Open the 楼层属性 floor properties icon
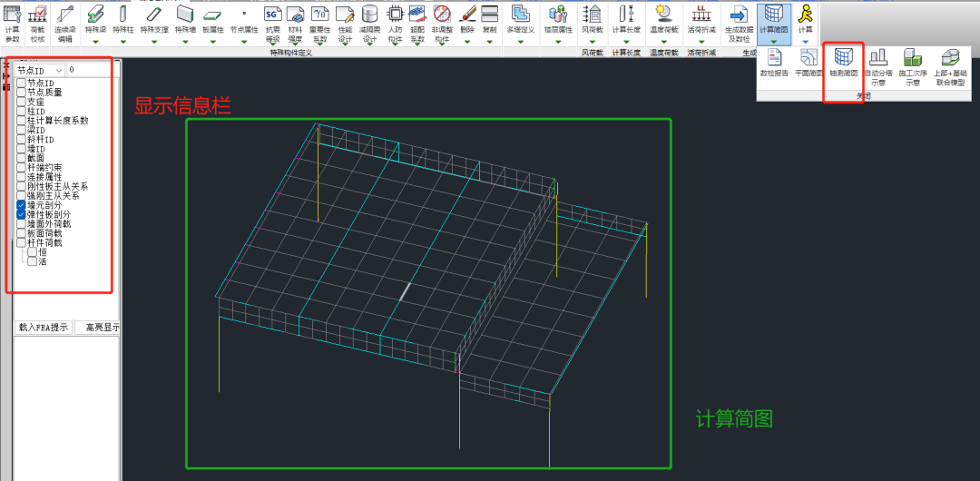Screen dimensions: 980x481 click(x=557, y=14)
